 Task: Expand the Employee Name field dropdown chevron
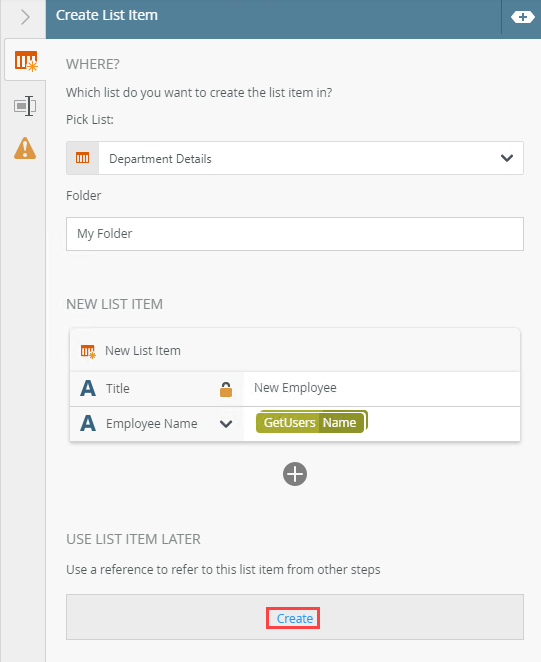tap(226, 424)
